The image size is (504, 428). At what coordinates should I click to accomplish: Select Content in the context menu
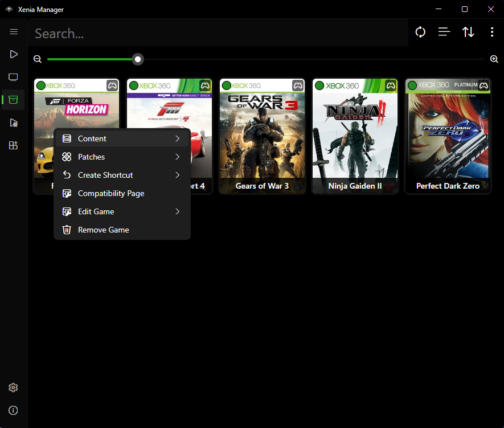[122, 138]
